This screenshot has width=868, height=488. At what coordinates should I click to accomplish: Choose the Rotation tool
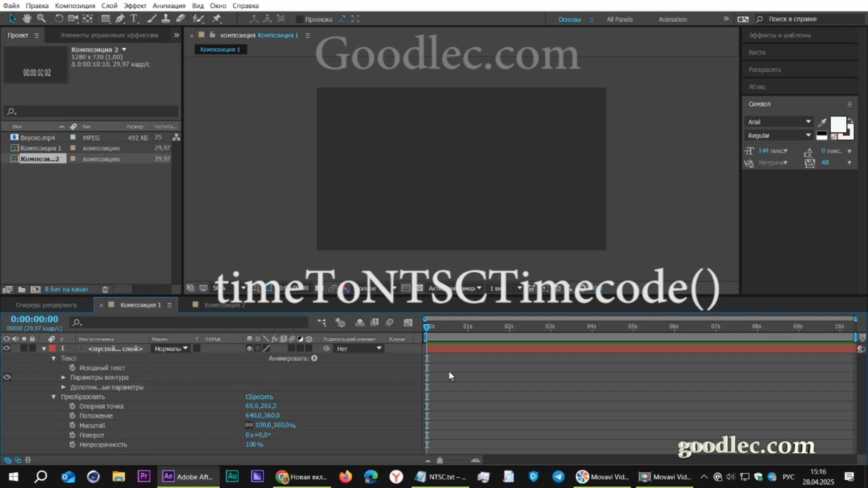59,18
